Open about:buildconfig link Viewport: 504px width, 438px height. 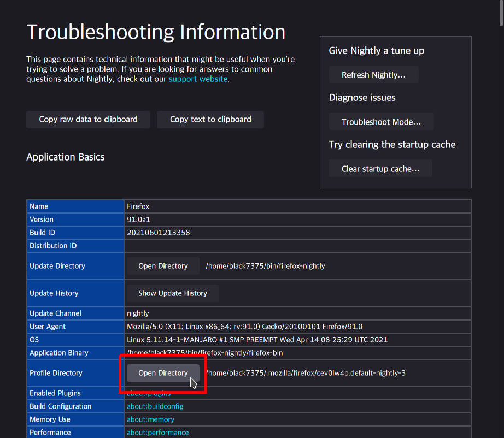coord(155,406)
